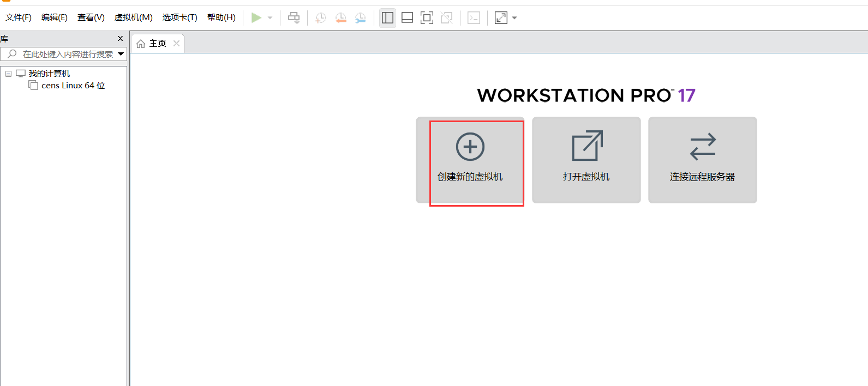868x386 pixels.
Task: Click 连接远程服务器 button
Action: point(703,160)
